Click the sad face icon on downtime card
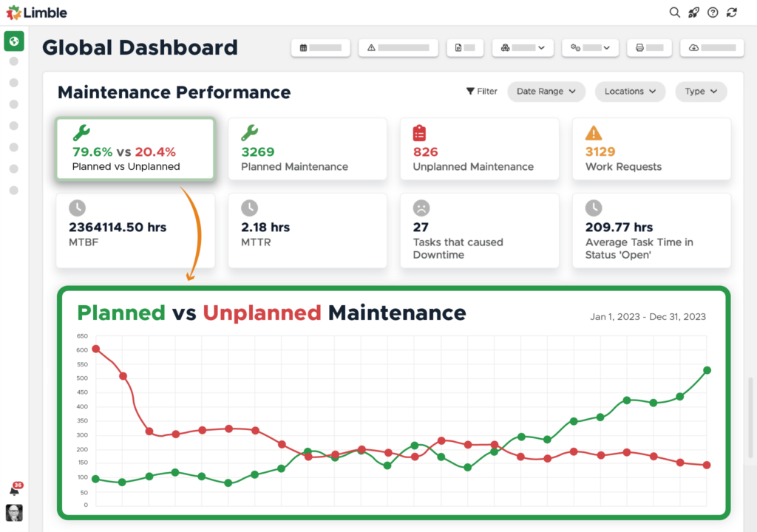 420,208
